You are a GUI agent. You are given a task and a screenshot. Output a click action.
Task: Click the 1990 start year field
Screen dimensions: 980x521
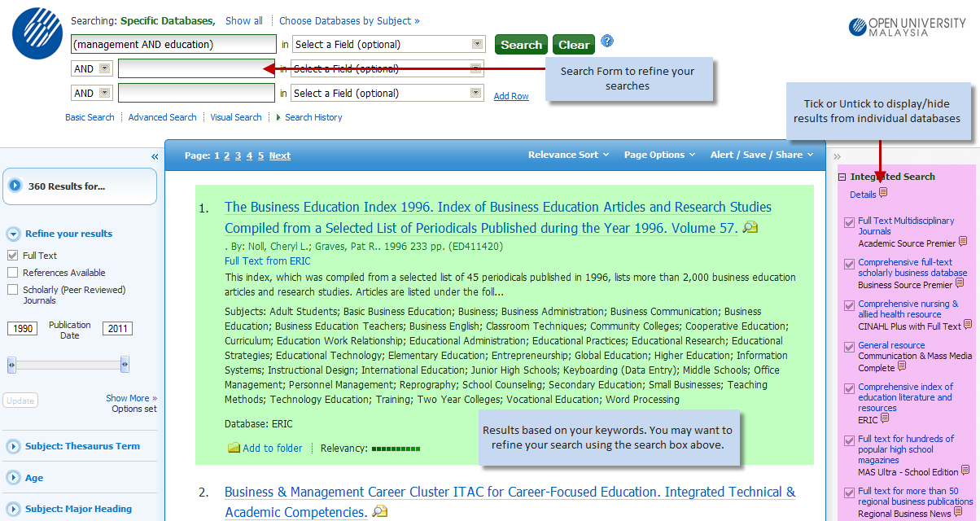pos(22,329)
